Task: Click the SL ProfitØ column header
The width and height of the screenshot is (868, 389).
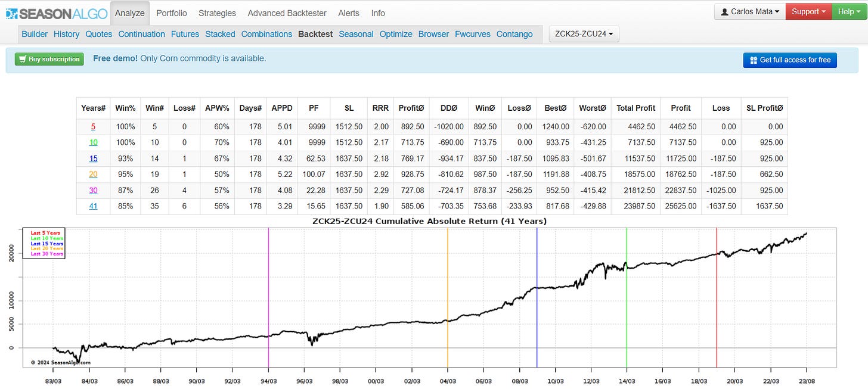Action: tap(764, 108)
